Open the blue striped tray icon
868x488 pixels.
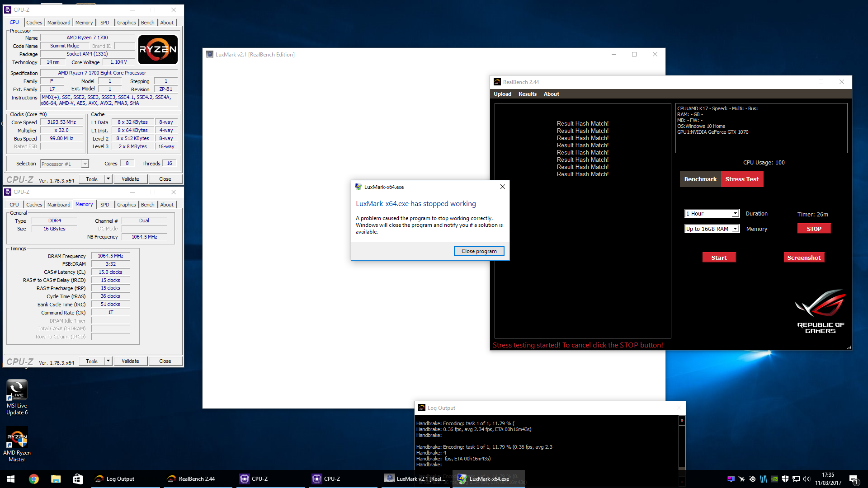pos(764,479)
